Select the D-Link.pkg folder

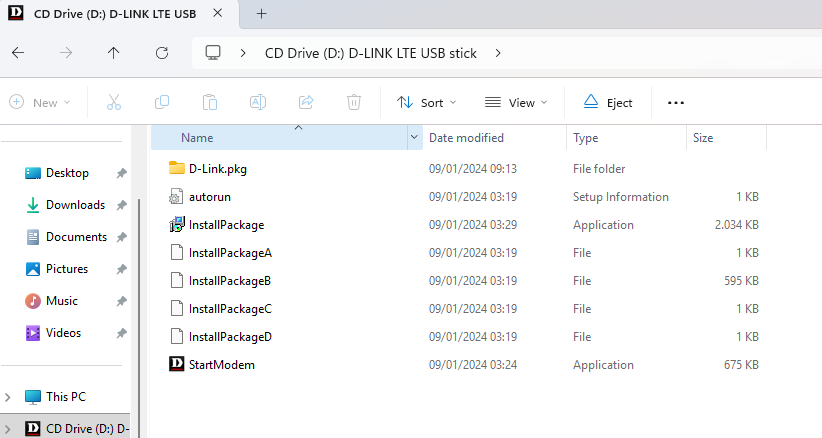click(x=217, y=169)
